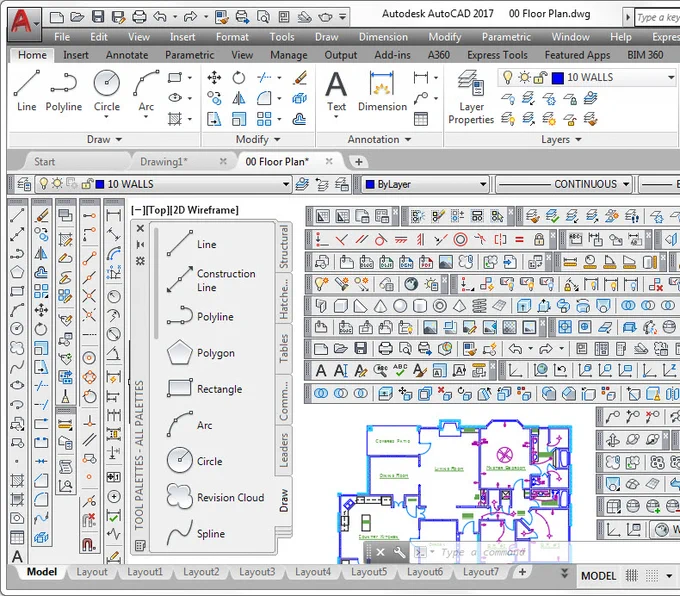Switch to the Annotate ribbon tab
The width and height of the screenshot is (680, 596).
tap(127, 55)
